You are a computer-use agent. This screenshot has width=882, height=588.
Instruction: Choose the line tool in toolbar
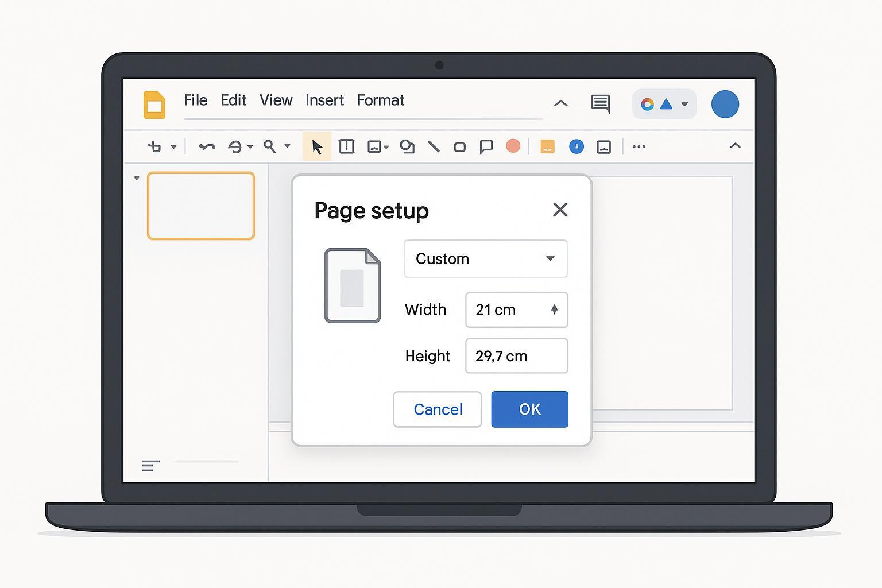coord(434,147)
